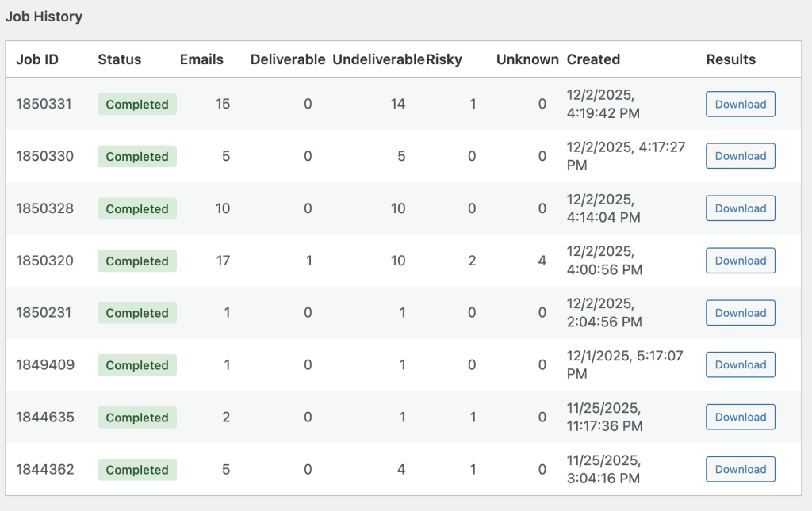812x511 pixels.
Task: Download results for job 1850331
Action: [740, 105]
